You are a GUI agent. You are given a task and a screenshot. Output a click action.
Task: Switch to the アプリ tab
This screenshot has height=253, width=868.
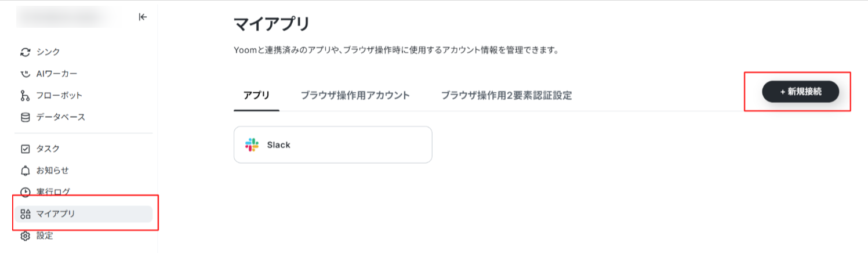256,96
